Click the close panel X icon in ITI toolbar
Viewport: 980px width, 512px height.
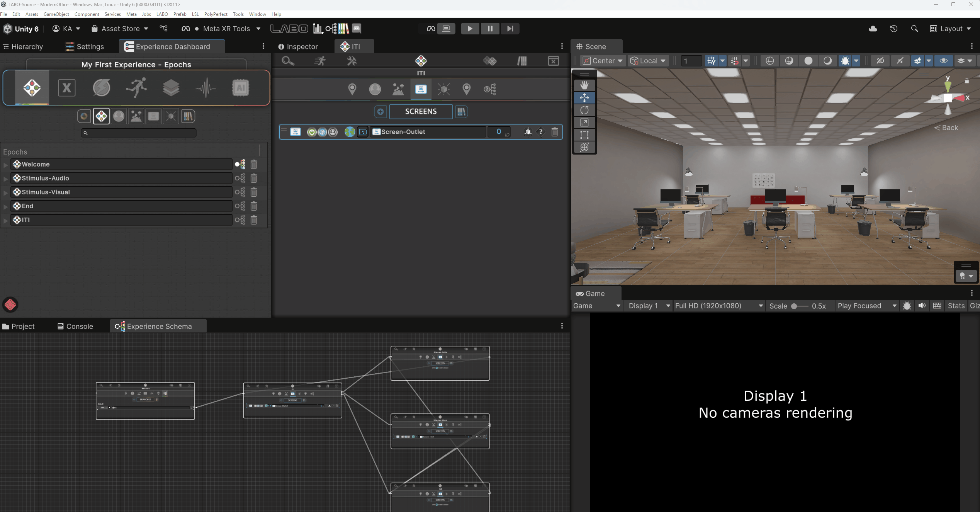[x=553, y=61]
